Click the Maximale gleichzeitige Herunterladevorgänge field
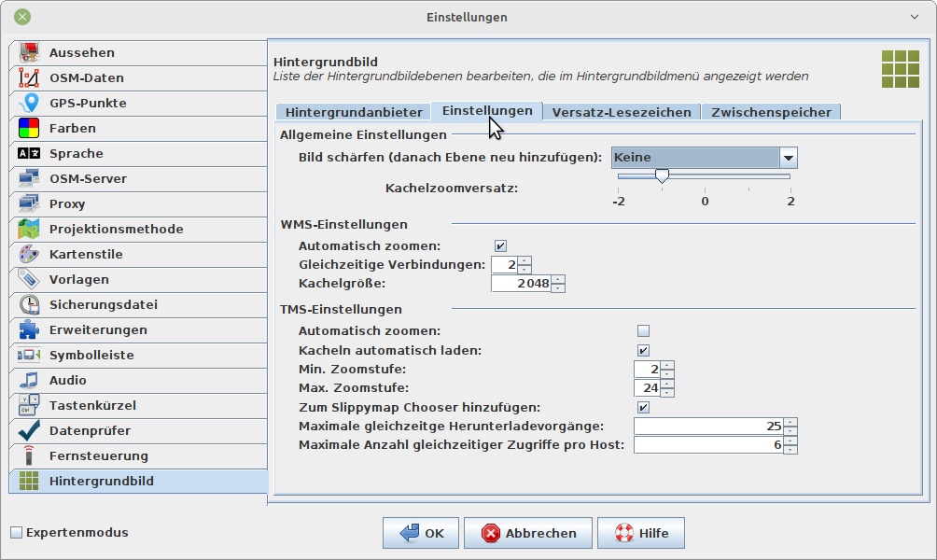 point(707,427)
